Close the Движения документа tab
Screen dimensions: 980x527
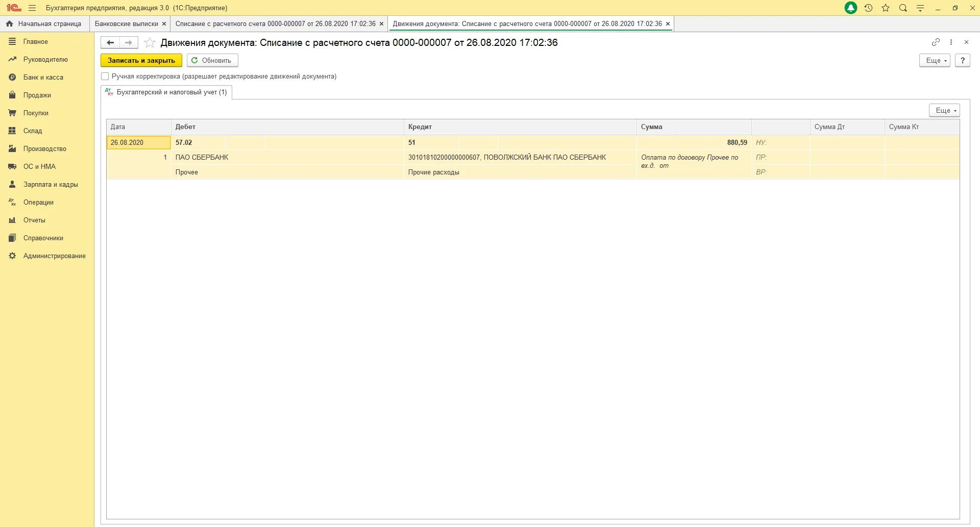click(x=668, y=24)
